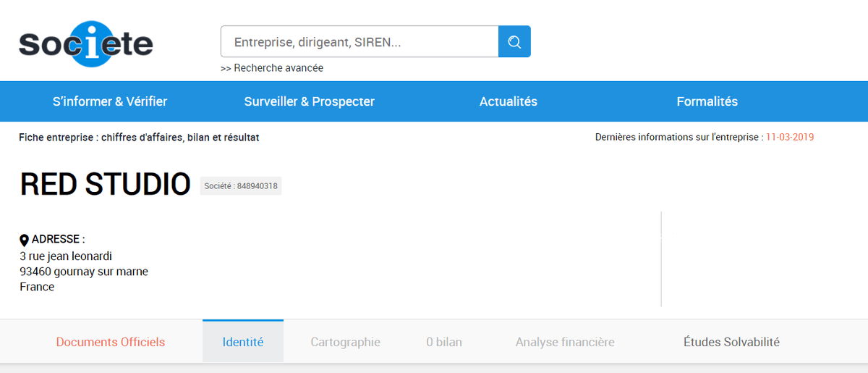Image resolution: width=868 pixels, height=373 pixels.
Task: Click the address line 3 rue jean leonardi
Action: (x=66, y=256)
